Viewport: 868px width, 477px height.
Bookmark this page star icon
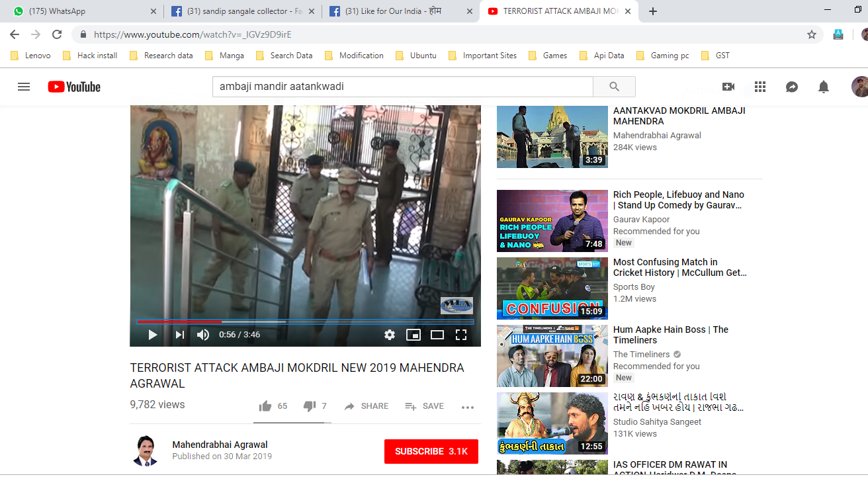[x=812, y=34]
